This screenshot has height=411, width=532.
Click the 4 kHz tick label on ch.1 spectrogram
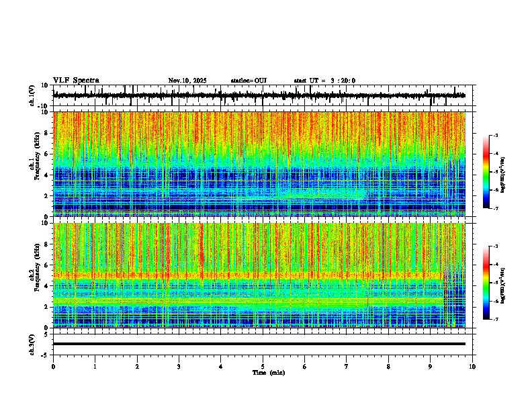[46, 175]
